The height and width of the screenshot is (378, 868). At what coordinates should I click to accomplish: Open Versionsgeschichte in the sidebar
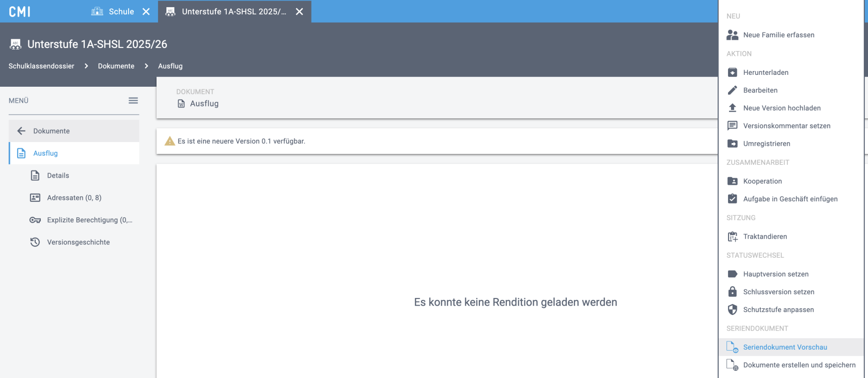point(78,242)
